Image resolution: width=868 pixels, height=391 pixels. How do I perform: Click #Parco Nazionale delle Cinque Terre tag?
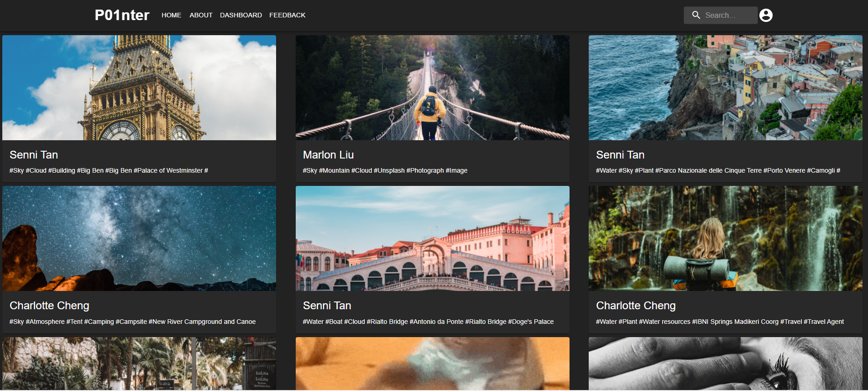coord(708,170)
